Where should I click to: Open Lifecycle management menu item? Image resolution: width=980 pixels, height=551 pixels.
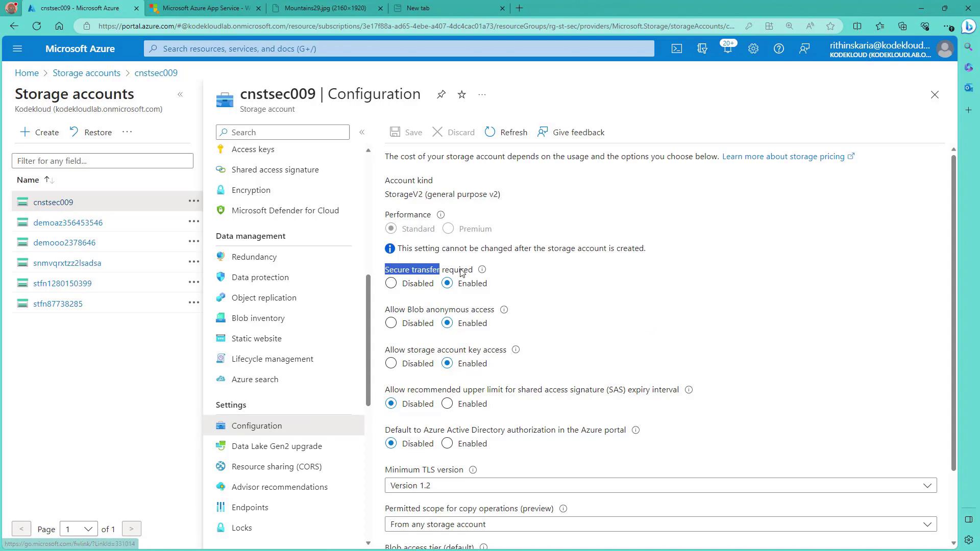[272, 359]
